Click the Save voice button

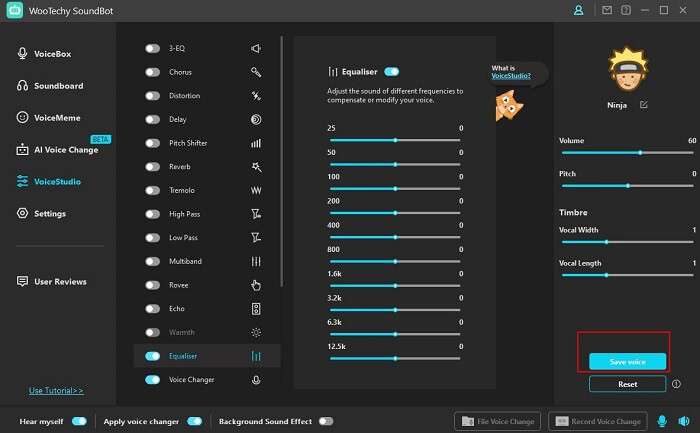click(627, 362)
